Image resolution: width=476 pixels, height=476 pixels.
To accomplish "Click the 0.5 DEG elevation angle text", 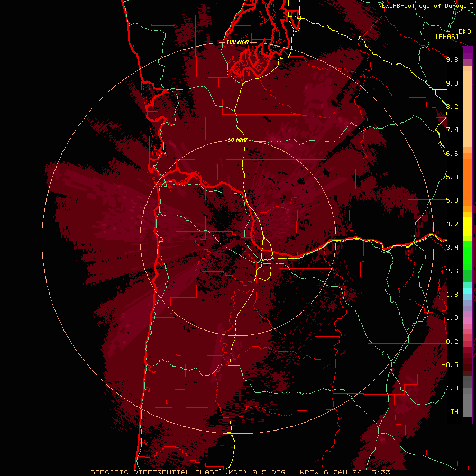I will pos(269,472).
